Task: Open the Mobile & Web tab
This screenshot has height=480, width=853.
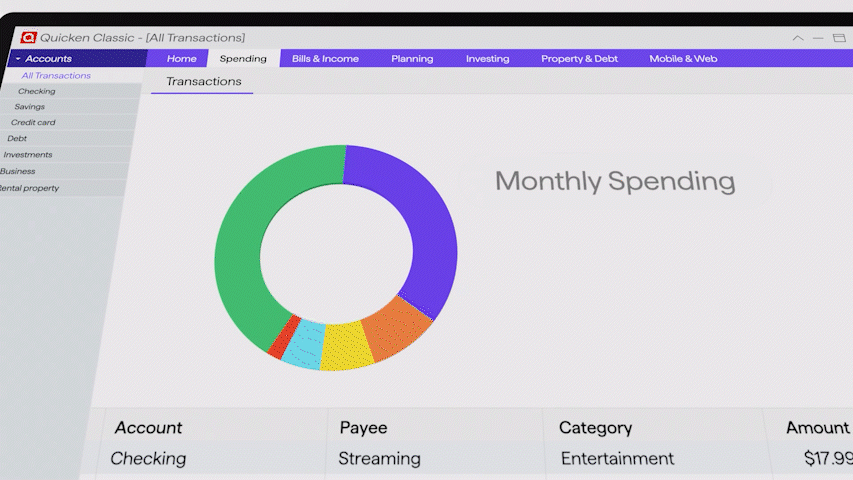Action: (x=683, y=58)
